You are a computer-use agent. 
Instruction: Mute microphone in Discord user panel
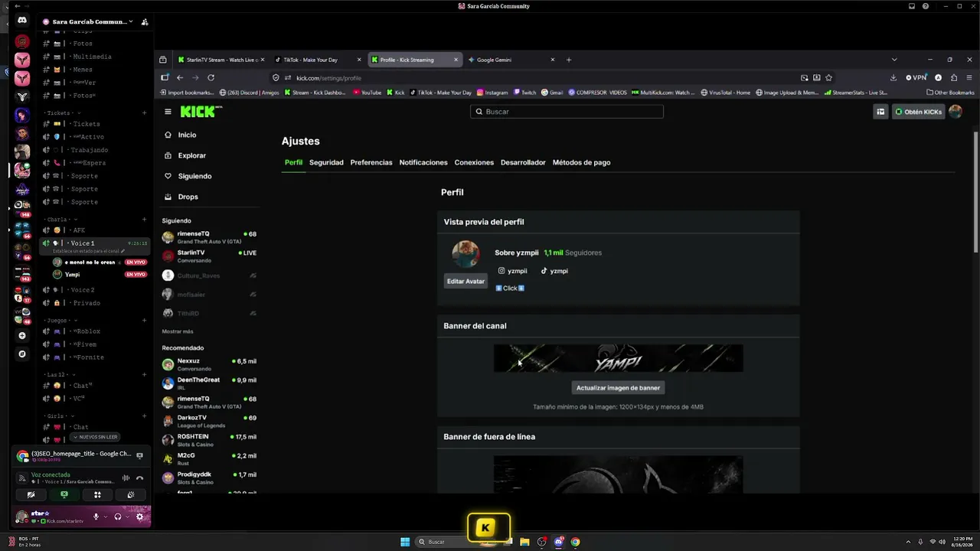pos(96,517)
